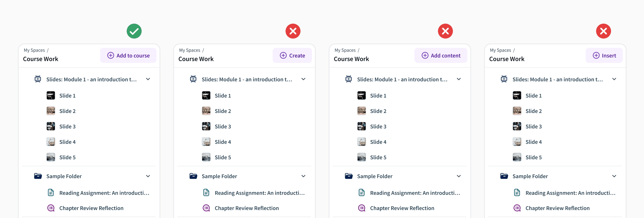The image size is (644, 218).
Task: Click the folder icon in the Add content panel
Action: click(x=349, y=176)
